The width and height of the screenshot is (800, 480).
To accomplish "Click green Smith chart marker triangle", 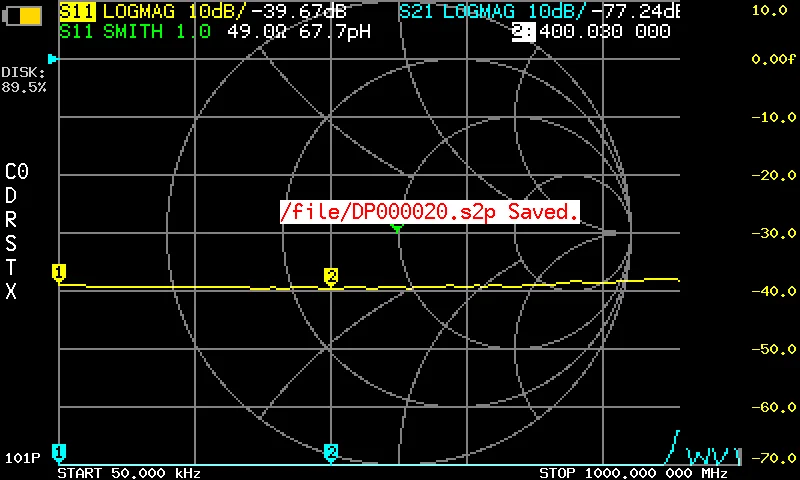I will (397, 228).
